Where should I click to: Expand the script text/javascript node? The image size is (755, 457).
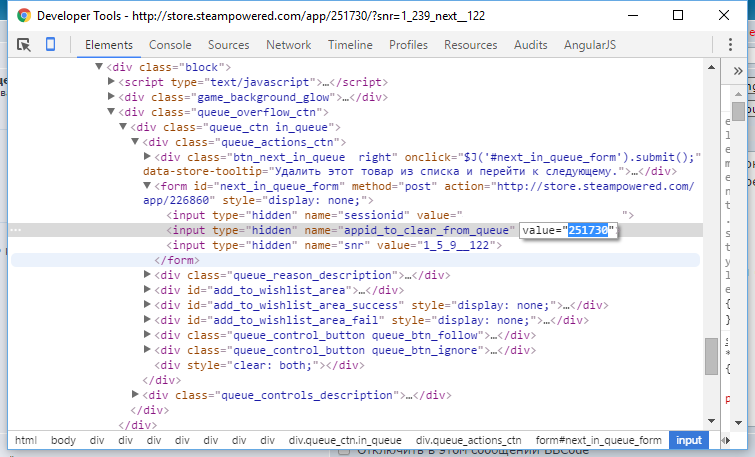pos(111,81)
